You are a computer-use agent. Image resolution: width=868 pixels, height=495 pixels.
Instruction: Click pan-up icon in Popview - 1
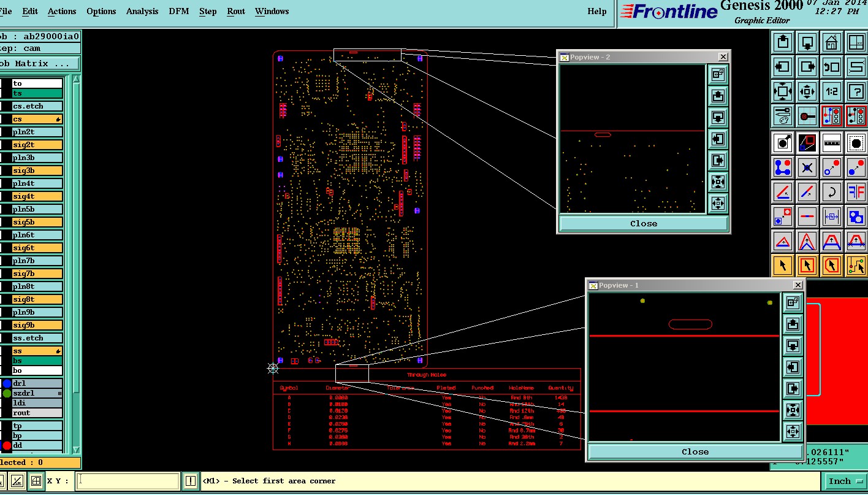click(x=793, y=324)
